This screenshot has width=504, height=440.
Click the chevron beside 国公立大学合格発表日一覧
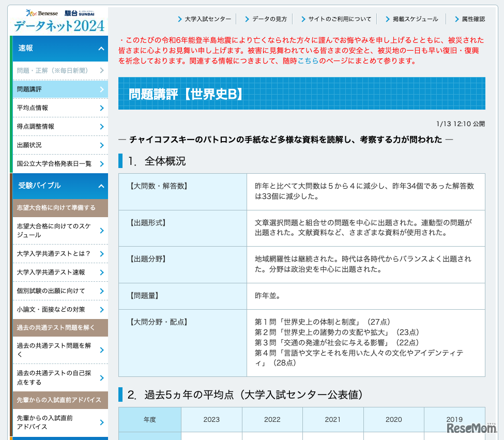tap(102, 164)
